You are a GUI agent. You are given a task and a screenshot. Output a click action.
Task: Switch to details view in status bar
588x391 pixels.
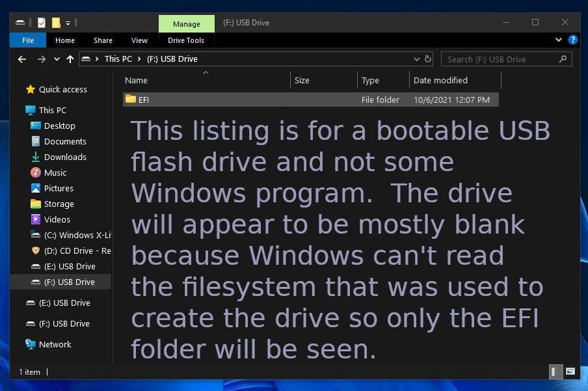tap(555, 372)
